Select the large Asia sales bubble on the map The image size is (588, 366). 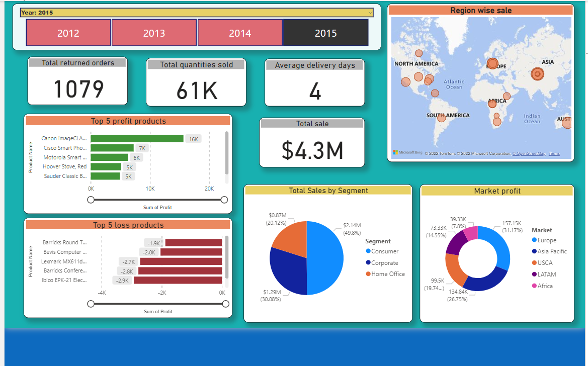(x=537, y=74)
